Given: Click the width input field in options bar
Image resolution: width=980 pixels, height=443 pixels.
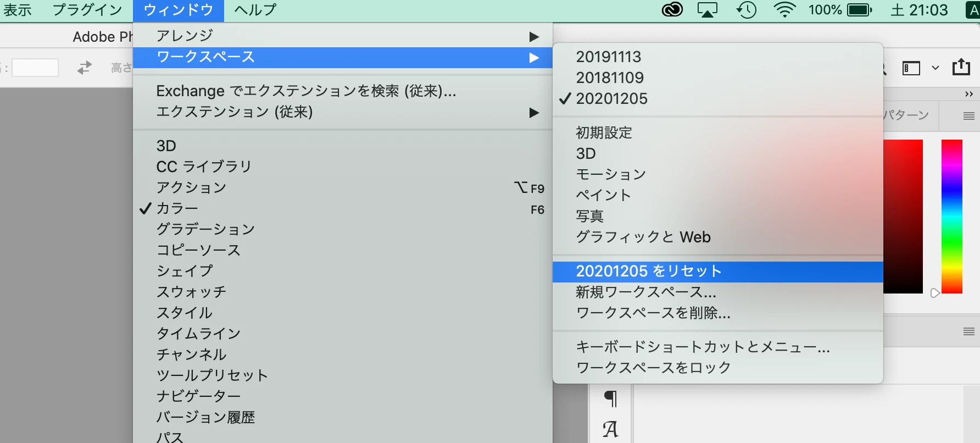Looking at the screenshot, I should (35, 68).
